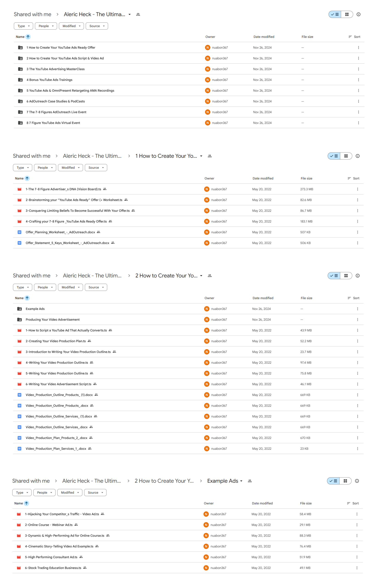Open Type filter in top Aleric Heck listing

(x=23, y=26)
